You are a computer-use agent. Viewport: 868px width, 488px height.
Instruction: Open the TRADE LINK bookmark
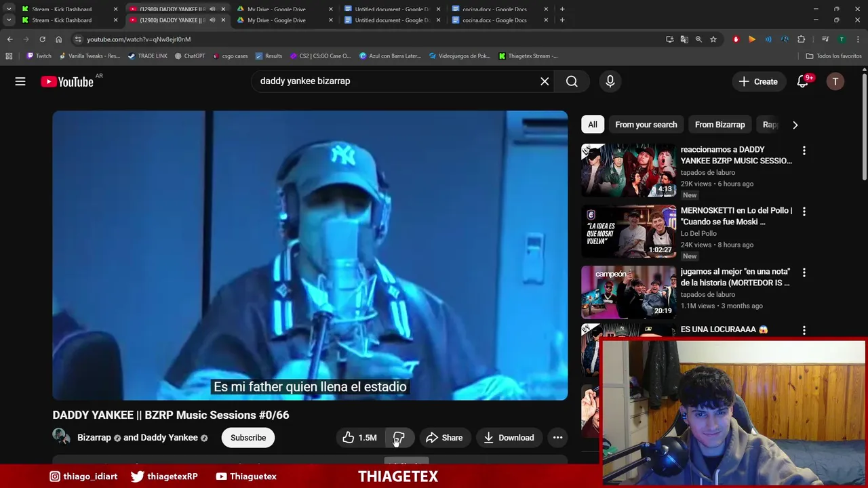click(x=147, y=56)
